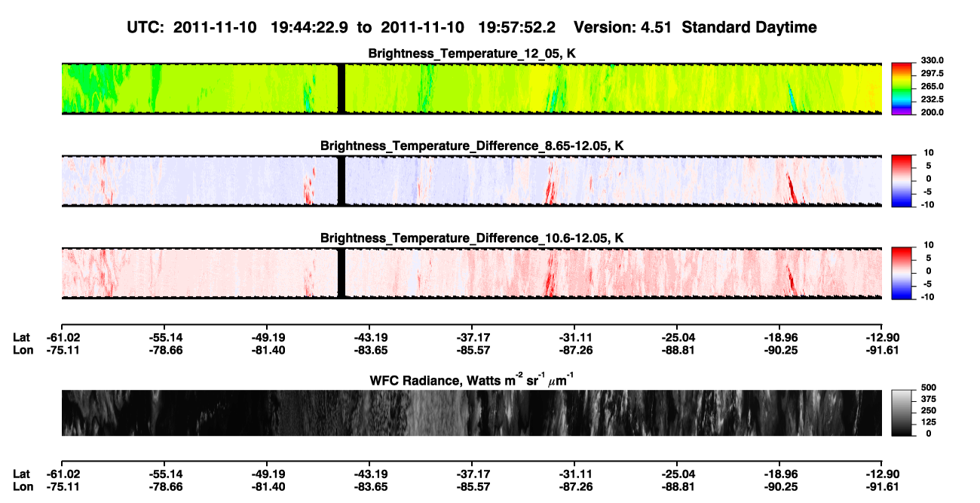The width and height of the screenshot is (980, 503).
Task: Click the black data-gap bar in 8.65-12.05 panel
Action: [x=341, y=181]
